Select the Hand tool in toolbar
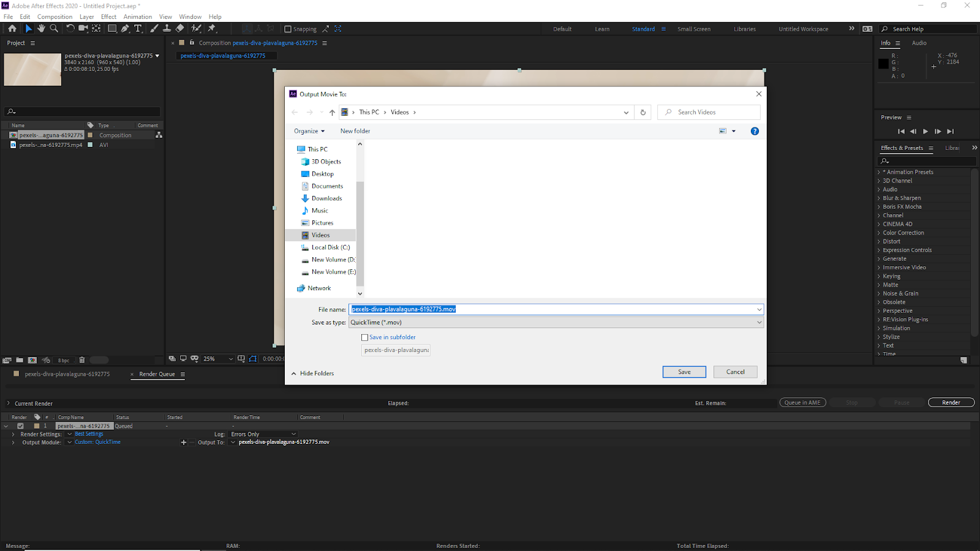980x551 pixels. click(41, 28)
